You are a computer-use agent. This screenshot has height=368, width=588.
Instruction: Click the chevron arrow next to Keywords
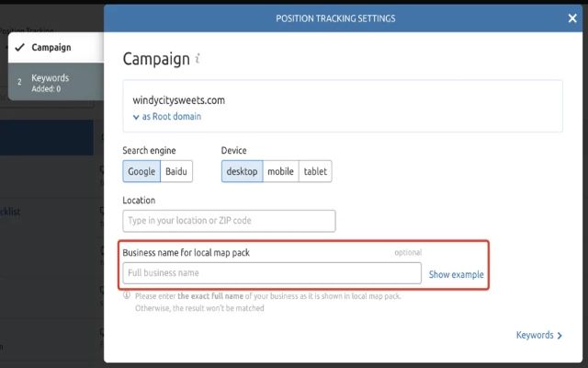tap(560, 336)
